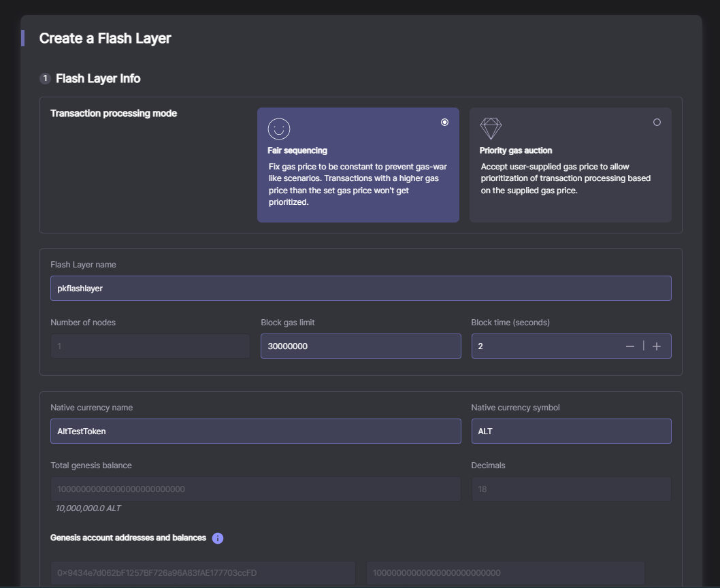Increase block time with the plus icon
This screenshot has height=588, width=720.
click(x=657, y=346)
